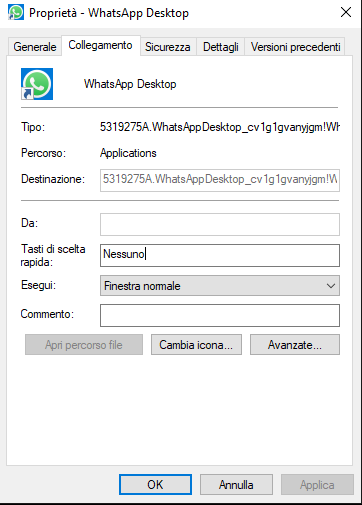Open the Sicurezza tab
The width and height of the screenshot is (362, 505).
pyautogui.click(x=168, y=47)
